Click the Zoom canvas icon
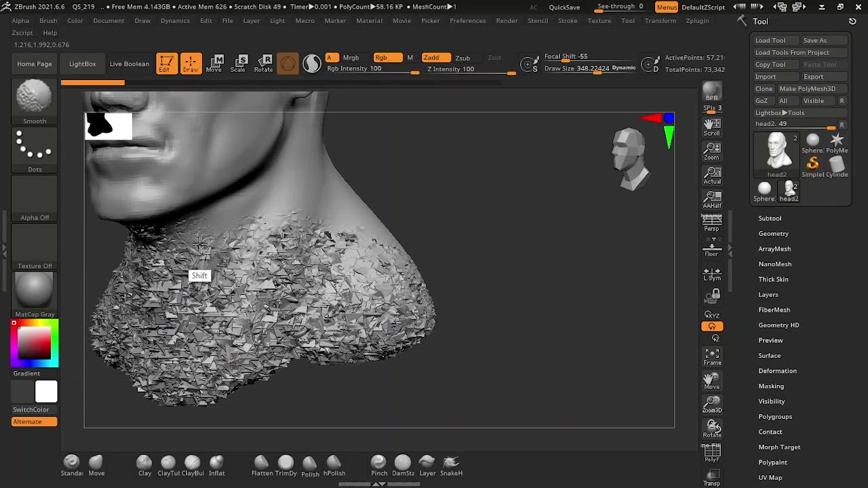The image size is (868, 488). tap(711, 151)
